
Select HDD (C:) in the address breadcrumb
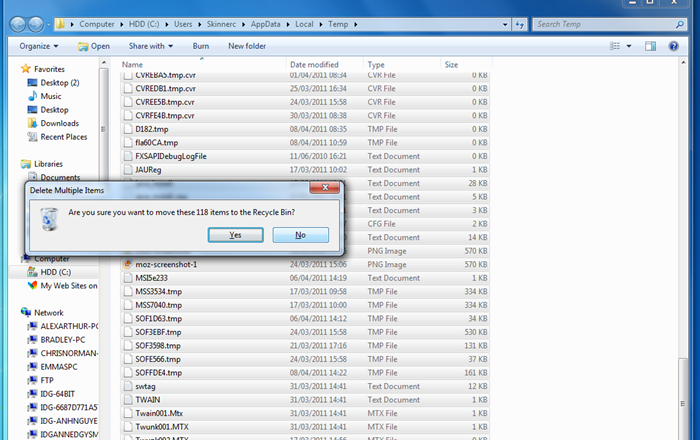[144, 24]
